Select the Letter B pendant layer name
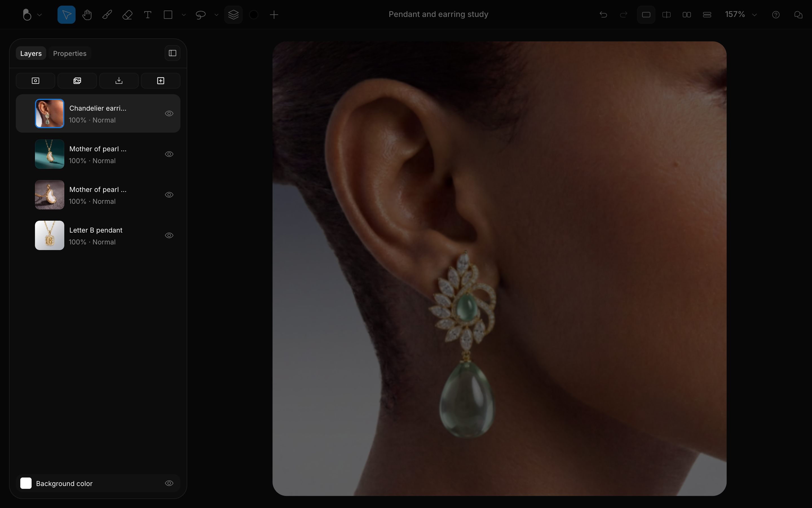This screenshot has width=812, height=508. tap(96, 230)
